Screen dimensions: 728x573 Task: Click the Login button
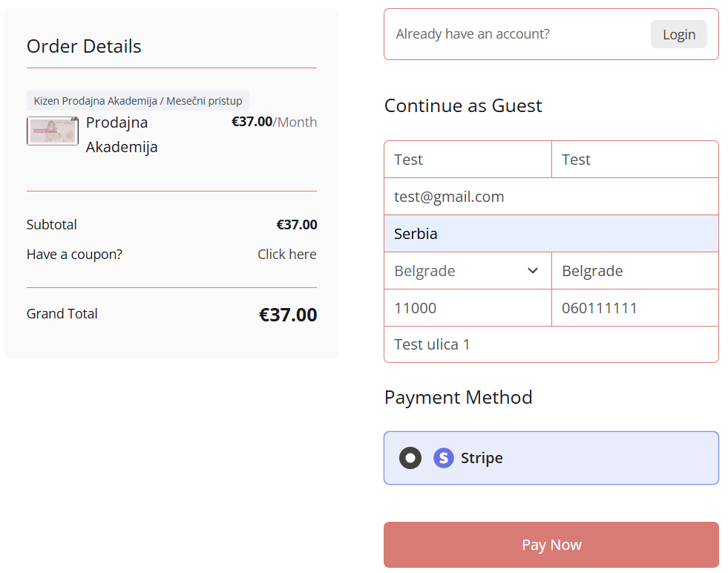click(678, 34)
